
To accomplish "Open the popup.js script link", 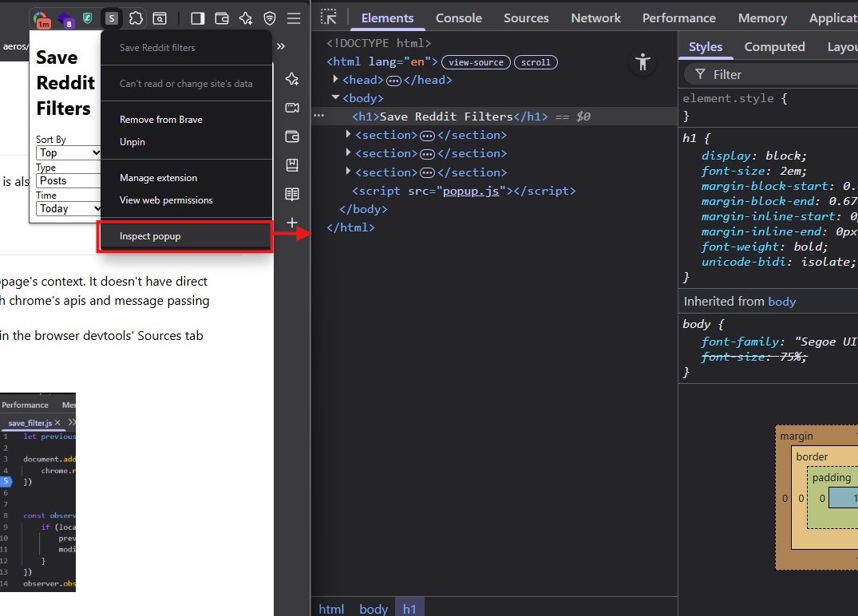I will (471, 191).
